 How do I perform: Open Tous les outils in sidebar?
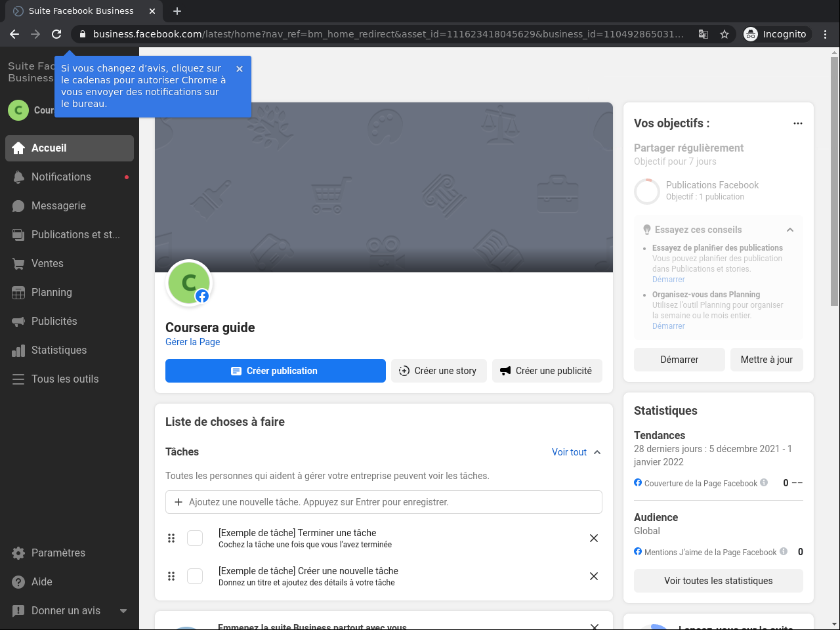coord(70,379)
